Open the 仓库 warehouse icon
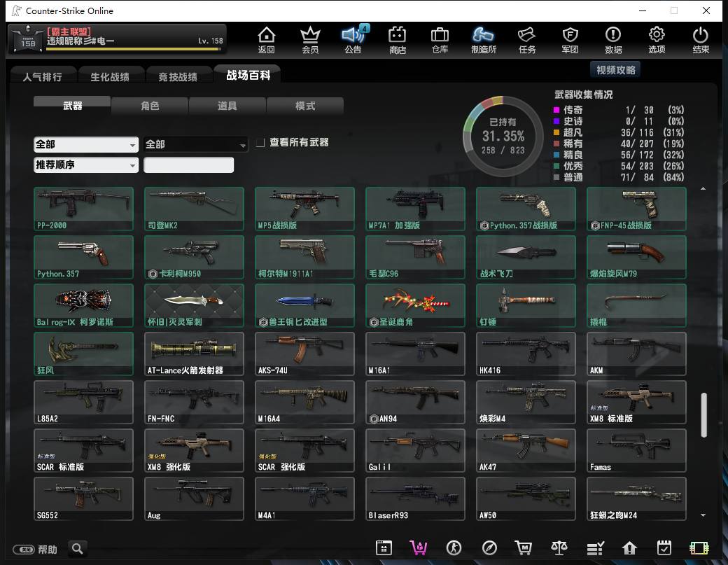Viewport: 728px width, 565px height. (440, 40)
